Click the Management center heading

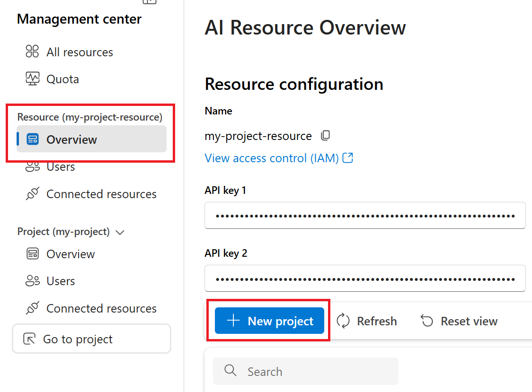coord(79,19)
